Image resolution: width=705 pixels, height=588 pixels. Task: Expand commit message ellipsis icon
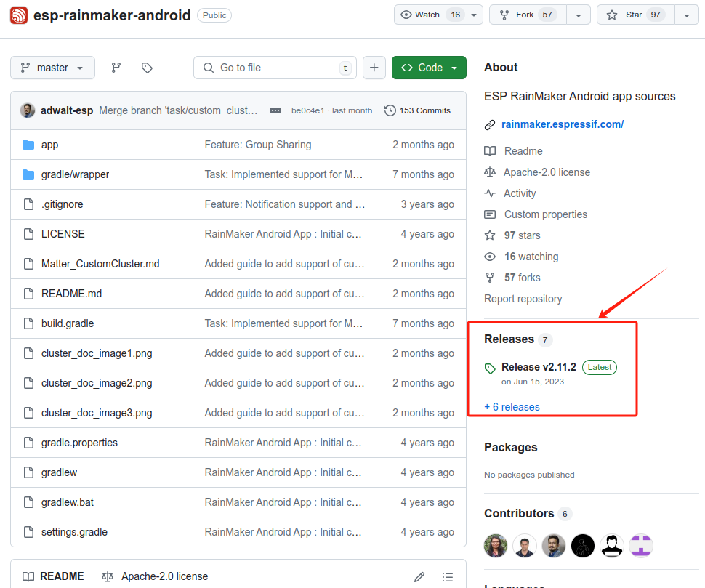point(275,110)
